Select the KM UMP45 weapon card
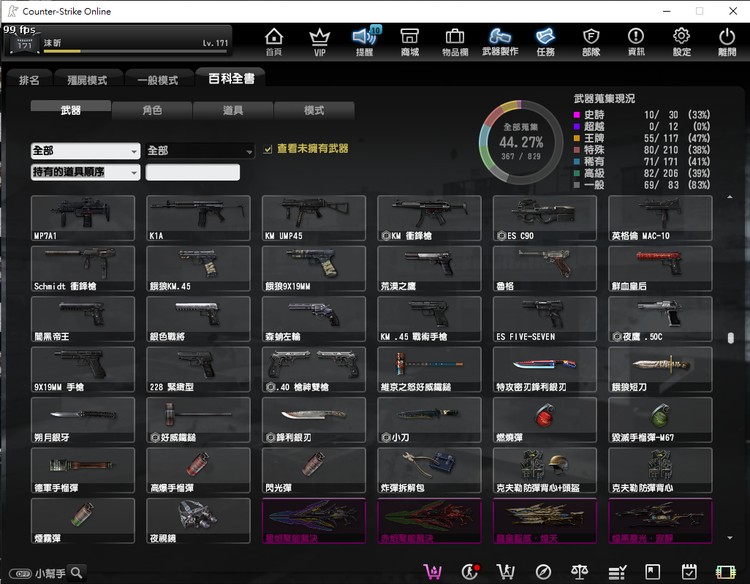 click(x=314, y=218)
